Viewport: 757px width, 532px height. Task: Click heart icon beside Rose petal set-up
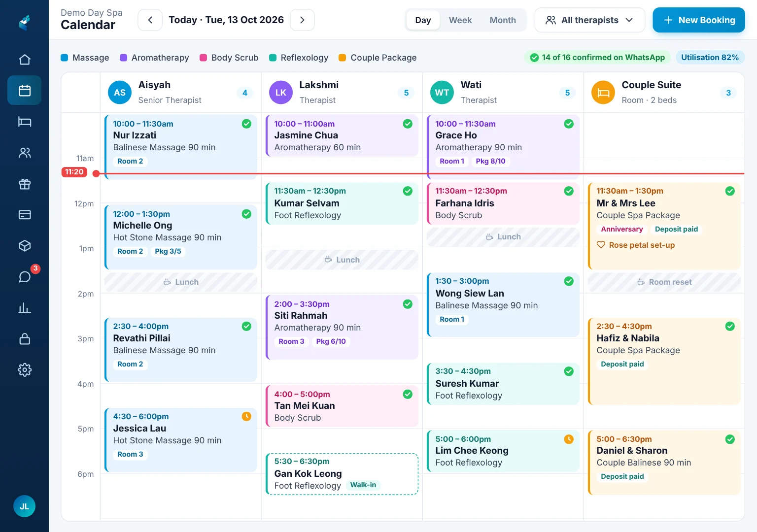click(x=601, y=245)
